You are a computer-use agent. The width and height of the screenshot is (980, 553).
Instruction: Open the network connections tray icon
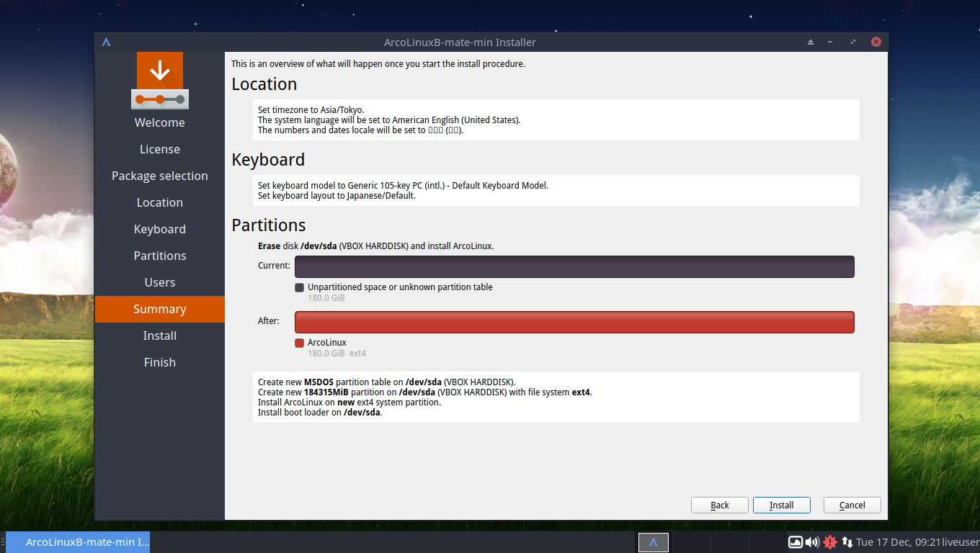(847, 542)
